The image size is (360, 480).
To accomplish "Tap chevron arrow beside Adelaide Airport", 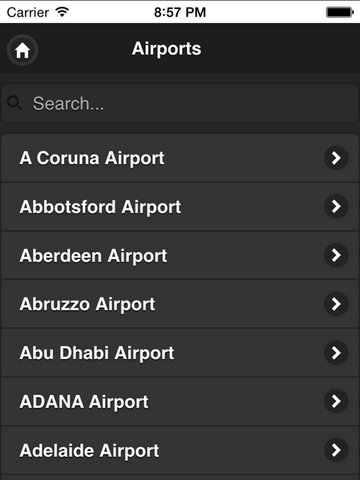I will coord(336,450).
